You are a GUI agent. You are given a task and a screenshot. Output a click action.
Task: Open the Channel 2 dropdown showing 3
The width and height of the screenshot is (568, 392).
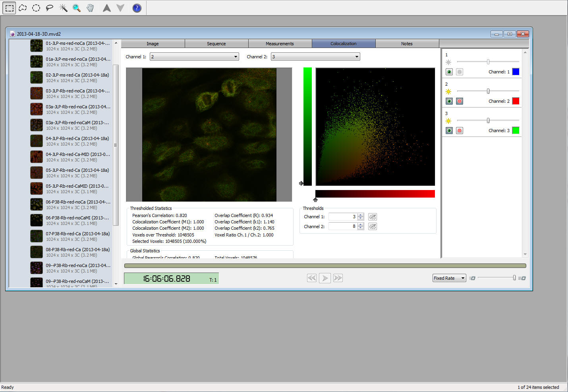(315, 57)
